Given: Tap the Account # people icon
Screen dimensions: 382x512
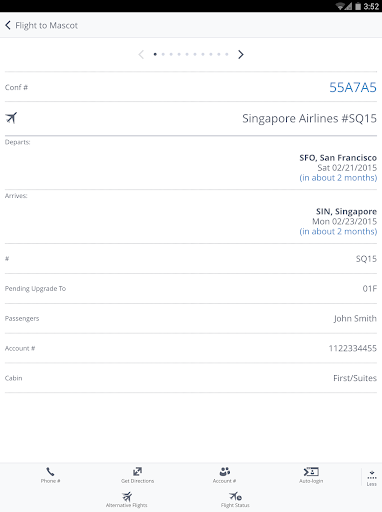Looking at the screenshot, I should (225, 471).
